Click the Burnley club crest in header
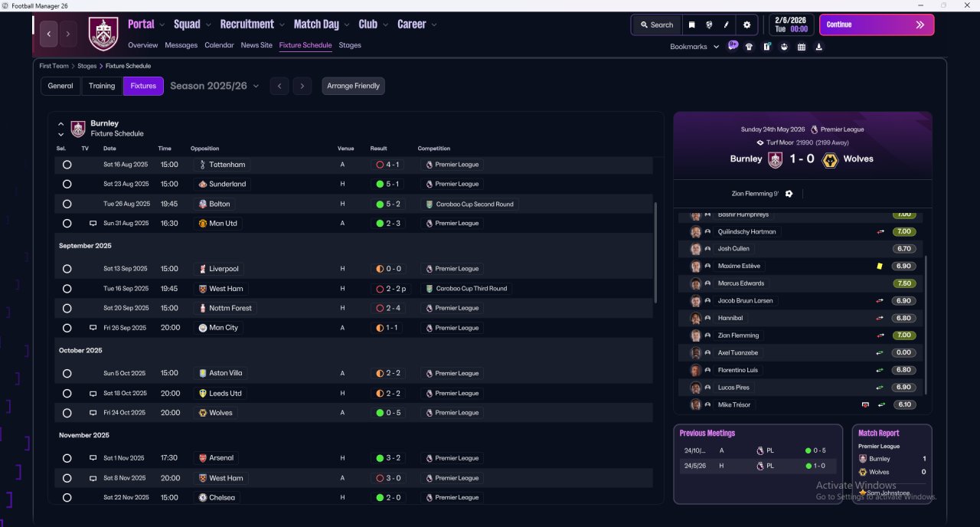The height and width of the screenshot is (527, 980). coord(103,34)
